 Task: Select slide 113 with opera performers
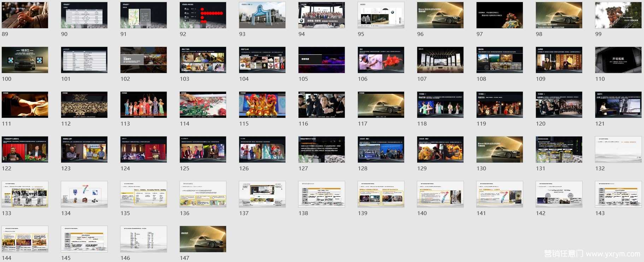tap(143, 105)
